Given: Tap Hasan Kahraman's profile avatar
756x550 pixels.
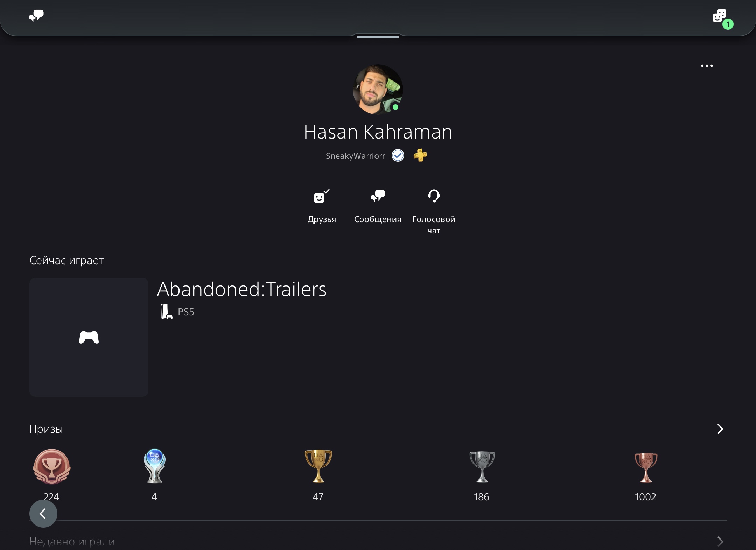Looking at the screenshot, I should (378, 90).
